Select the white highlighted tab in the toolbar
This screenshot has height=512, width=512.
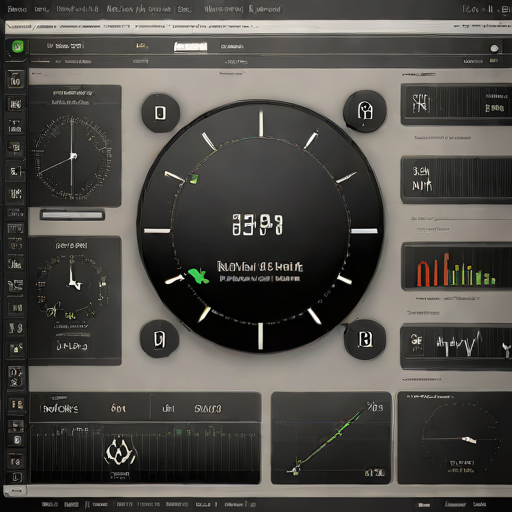tap(190, 47)
